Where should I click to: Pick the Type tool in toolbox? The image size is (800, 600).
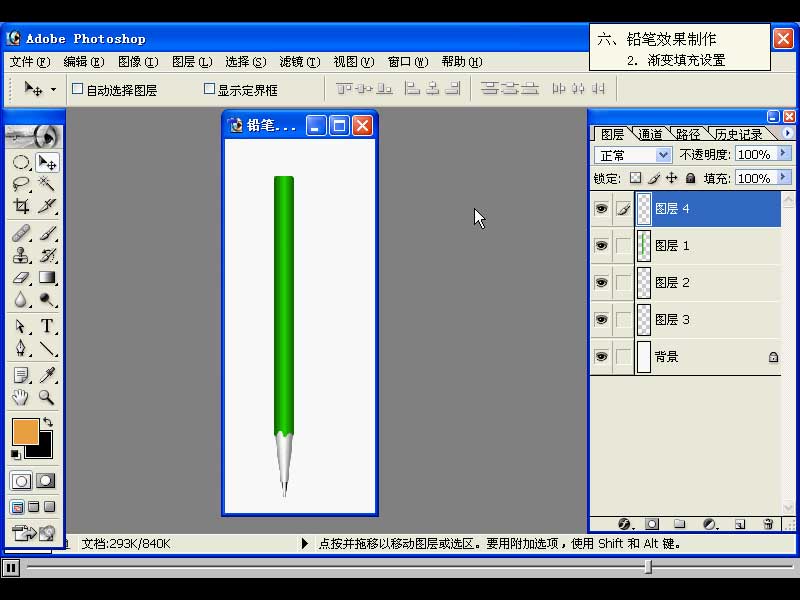(47, 327)
